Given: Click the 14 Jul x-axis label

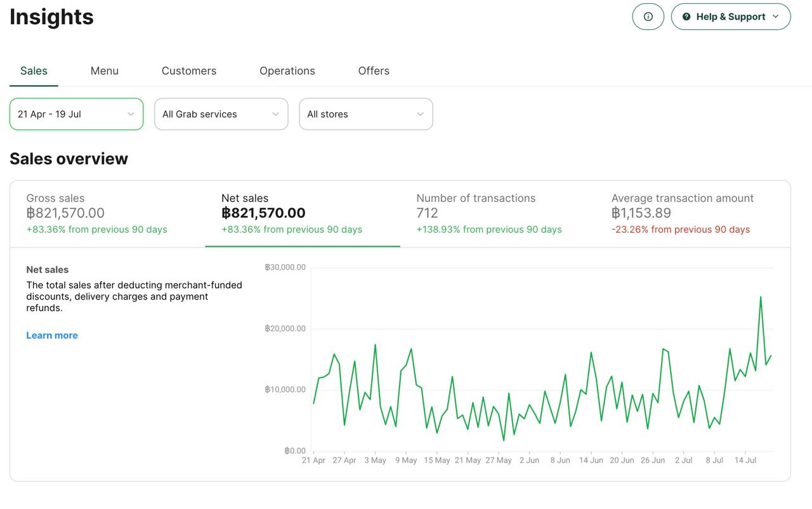Looking at the screenshot, I should (745, 460).
